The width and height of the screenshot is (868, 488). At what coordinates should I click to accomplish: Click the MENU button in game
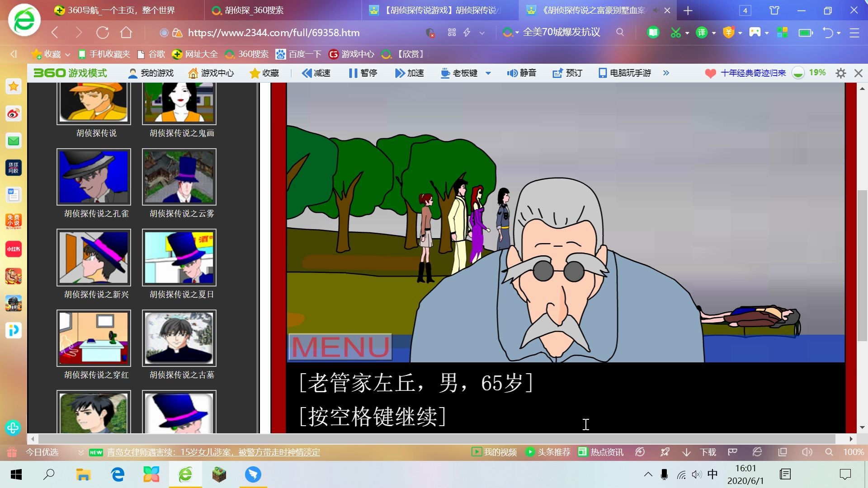click(x=340, y=347)
